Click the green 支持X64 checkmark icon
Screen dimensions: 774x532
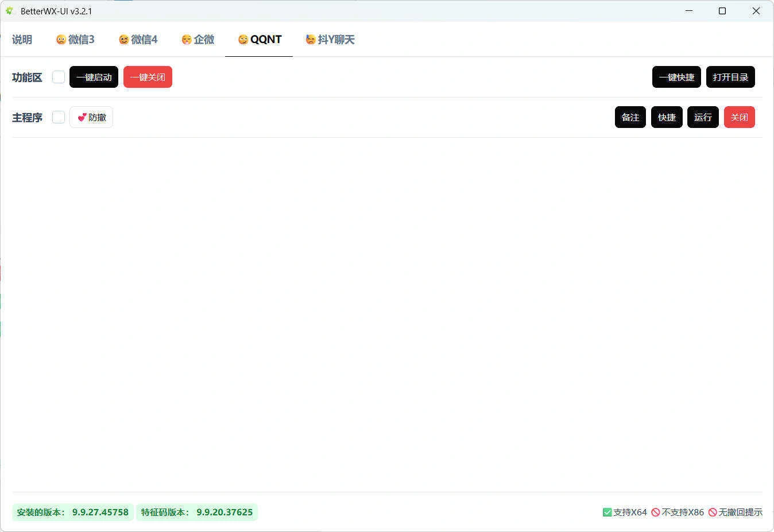(607, 512)
